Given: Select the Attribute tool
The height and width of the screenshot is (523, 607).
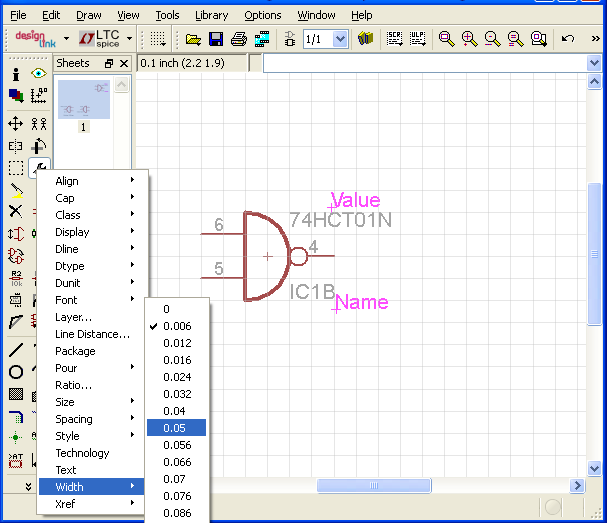Looking at the screenshot, I should [x=15, y=461].
